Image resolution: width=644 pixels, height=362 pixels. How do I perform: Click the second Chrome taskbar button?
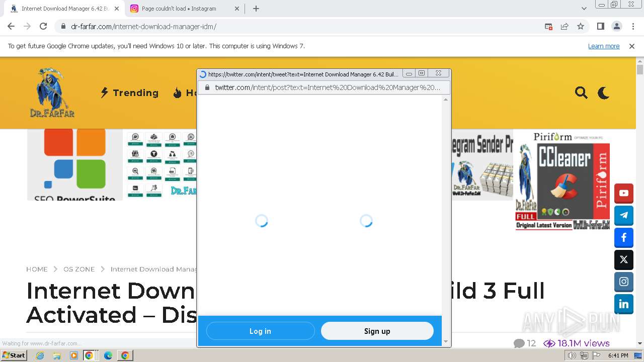click(x=125, y=355)
